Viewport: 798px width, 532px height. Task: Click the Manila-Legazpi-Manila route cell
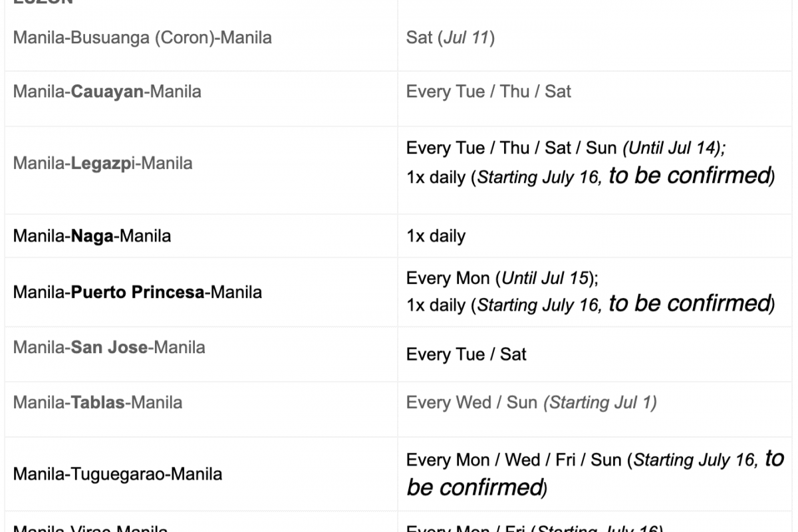tap(102, 163)
